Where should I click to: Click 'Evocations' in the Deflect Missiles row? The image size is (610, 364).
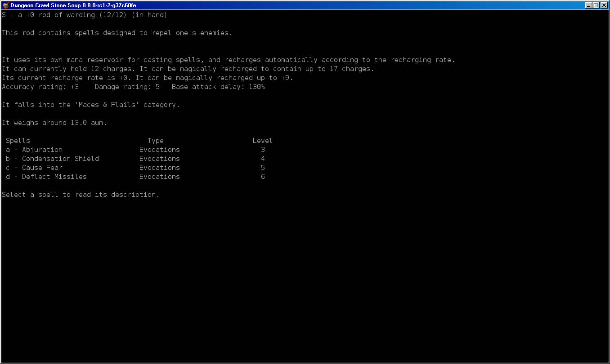pos(160,177)
